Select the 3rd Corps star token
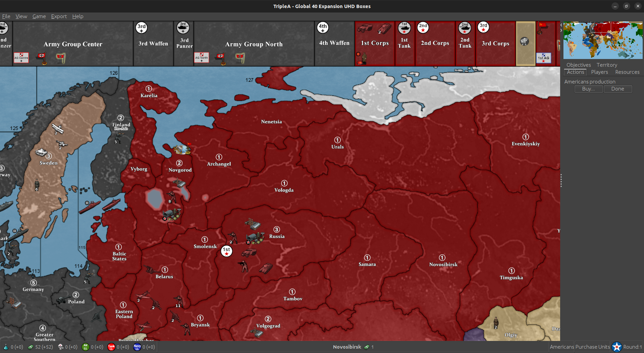The height and width of the screenshot is (353, 644). (x=483, y=27)
